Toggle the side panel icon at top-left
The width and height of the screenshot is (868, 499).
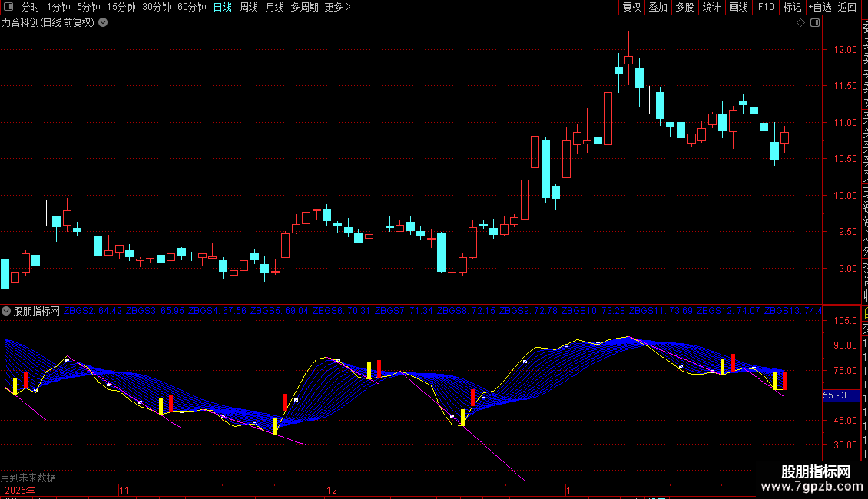click(x=8, y=7)
